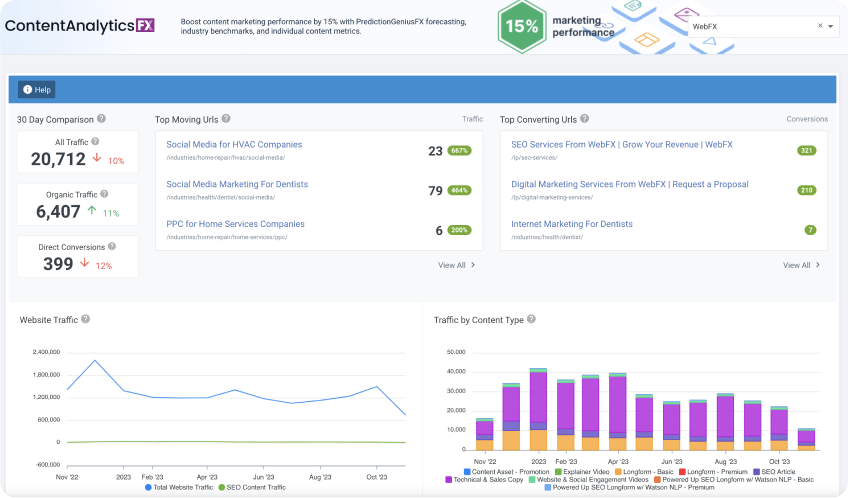
Task: Toggle Powered Up SEO Longform Basic legend
Action: coord(734,480)
